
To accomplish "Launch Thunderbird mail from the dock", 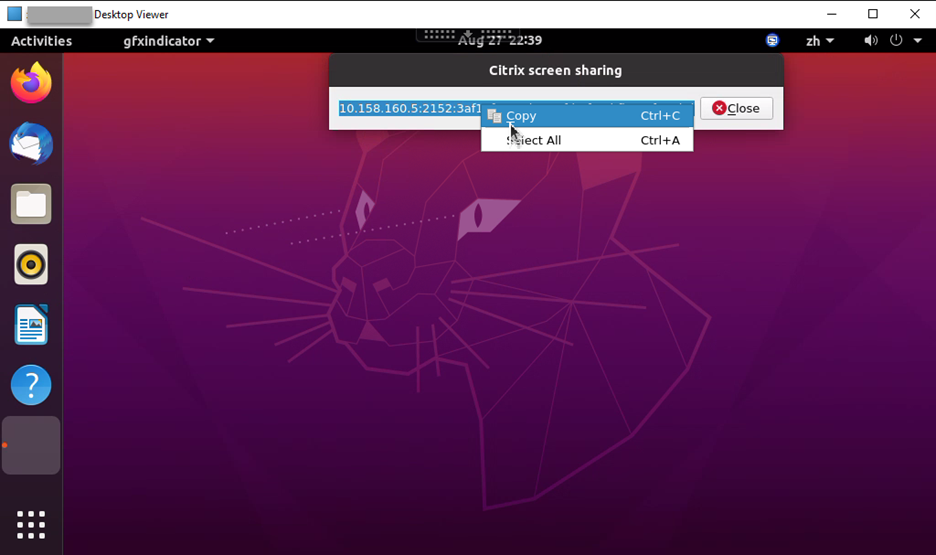I will [31, 144].
